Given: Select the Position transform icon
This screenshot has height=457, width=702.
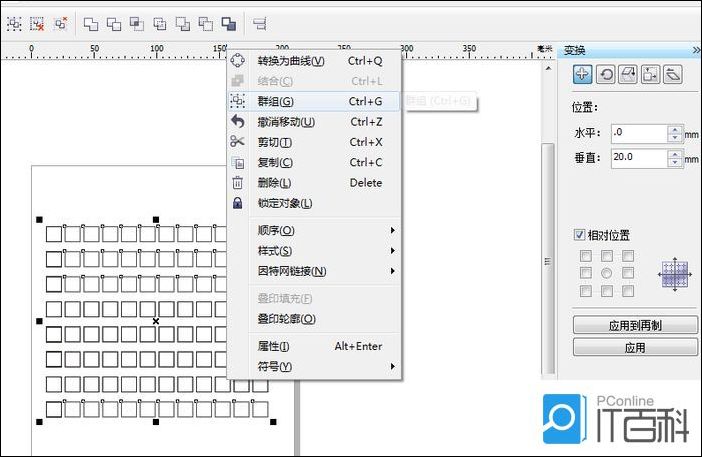Looking at the screenshot, I should [582, 74].
